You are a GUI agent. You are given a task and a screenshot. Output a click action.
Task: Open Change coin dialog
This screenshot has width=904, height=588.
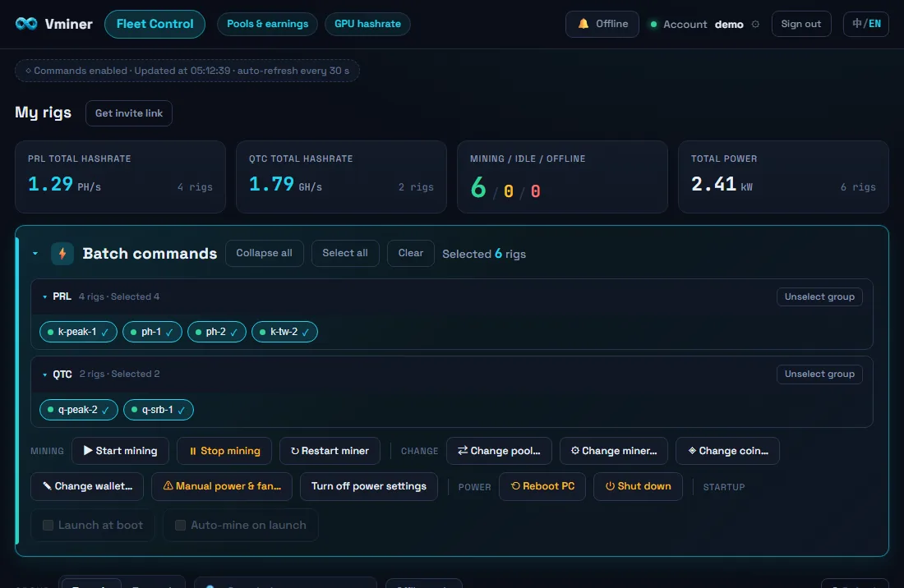pos(727,451)
